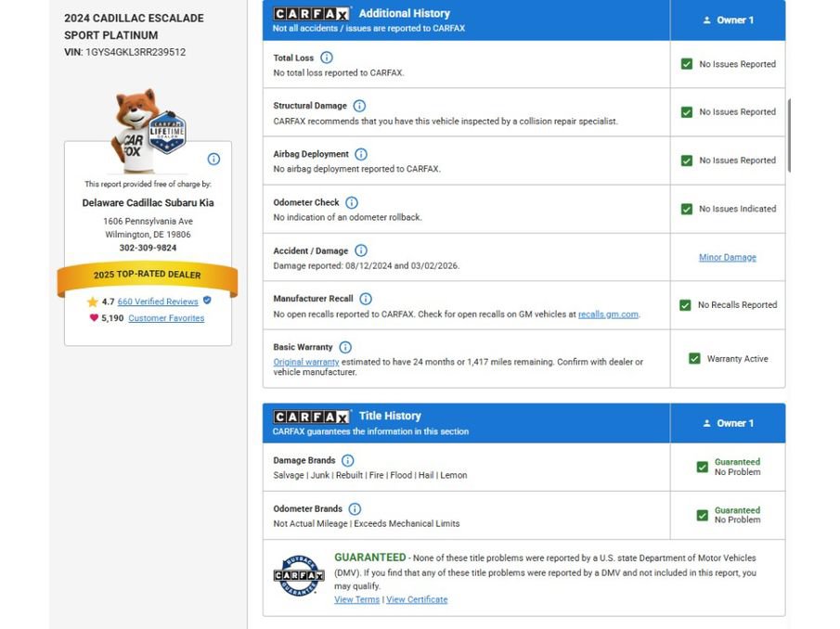Click the Airbag Deployment info icon
Viewport: 840px width, 629px height.
361,154
